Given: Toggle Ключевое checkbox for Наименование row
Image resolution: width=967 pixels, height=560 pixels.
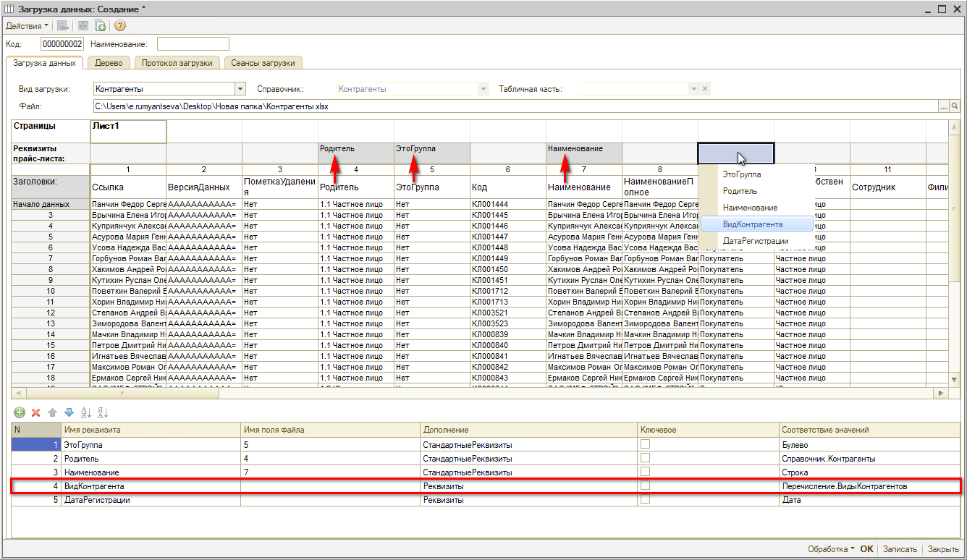Looking at the screenshot, I should point(645,472).
